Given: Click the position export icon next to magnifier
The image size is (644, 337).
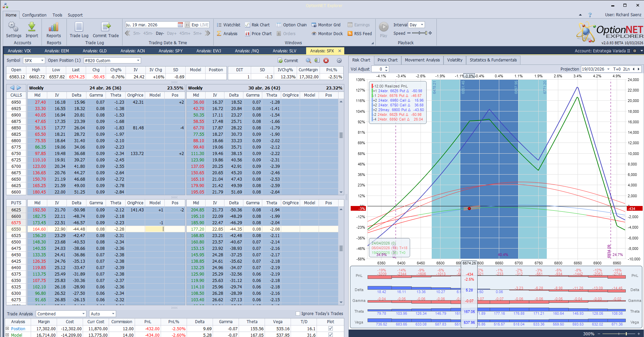Looking at the screenshot, I should click(x=317, y=60).
